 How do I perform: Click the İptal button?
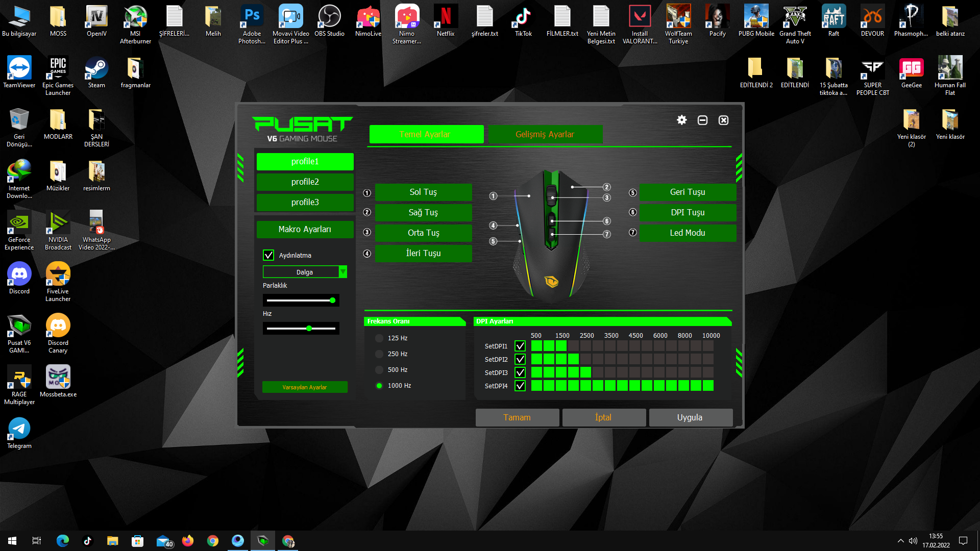[x=604, y=417]
